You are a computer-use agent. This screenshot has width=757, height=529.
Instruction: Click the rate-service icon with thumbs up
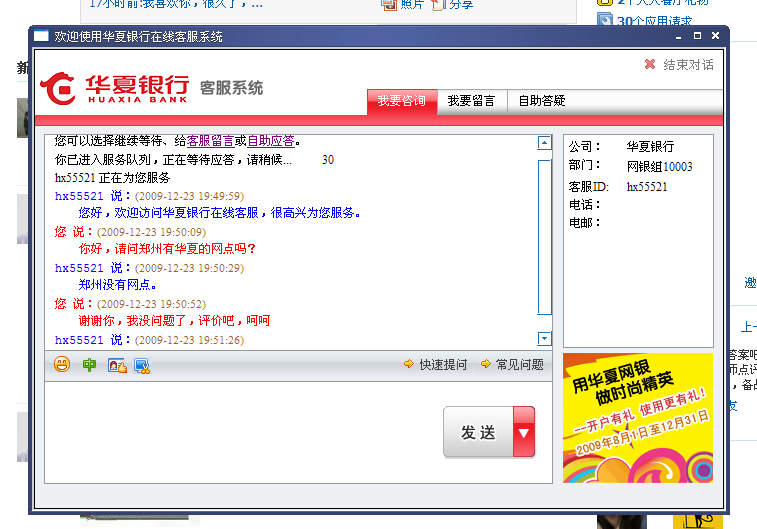117,365
